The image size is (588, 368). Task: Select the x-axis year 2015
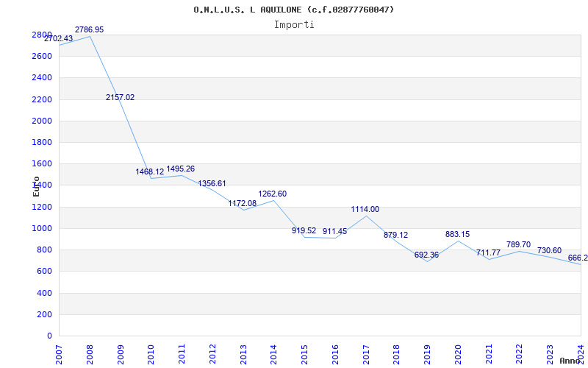tap(304, 355)
